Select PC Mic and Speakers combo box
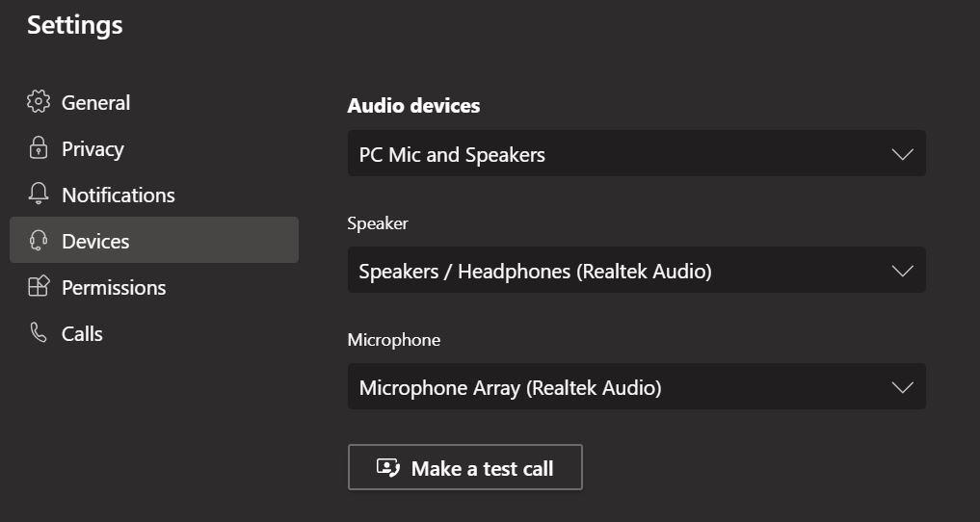 [637, 153]
